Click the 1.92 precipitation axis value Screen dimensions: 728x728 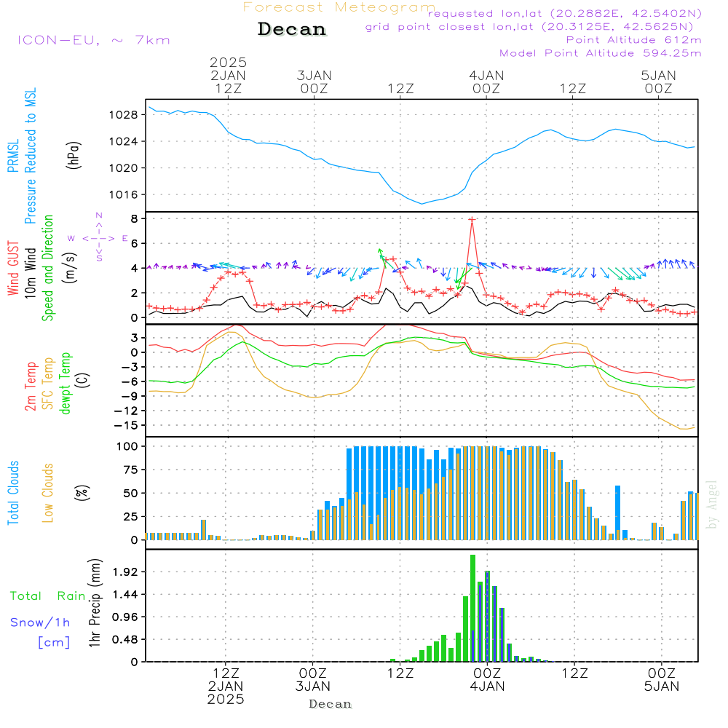coord(125,572)
